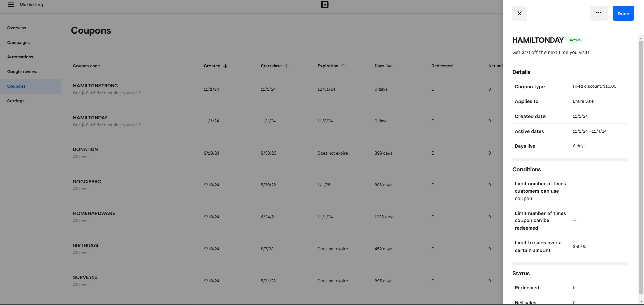Open the Google reviews page
The height and width of the screenshot is (305, 644).
[23, 72]
